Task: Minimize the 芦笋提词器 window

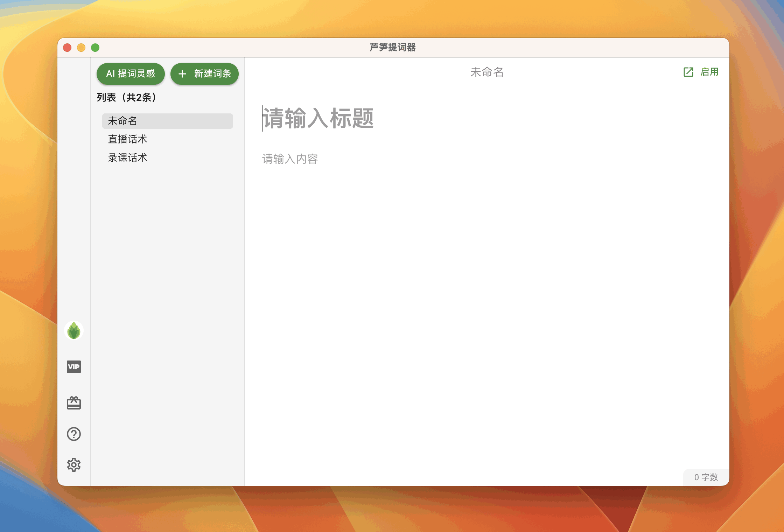Action: (x=81, y=48)
